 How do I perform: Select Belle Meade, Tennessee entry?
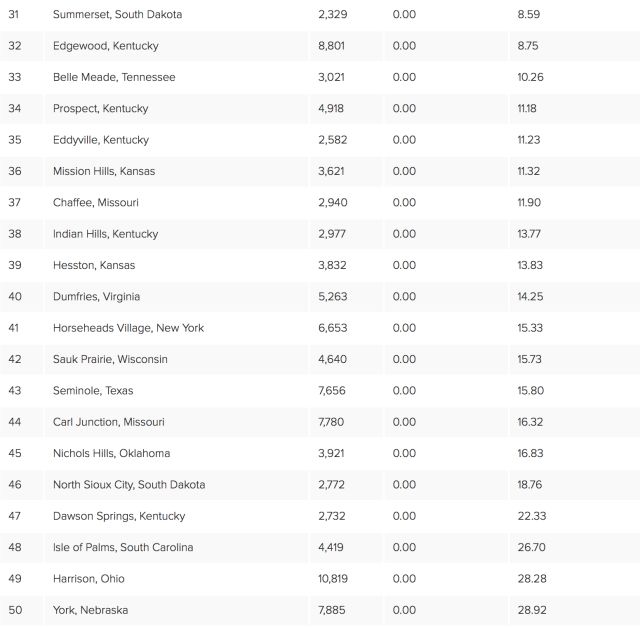[x=114, y=77]
